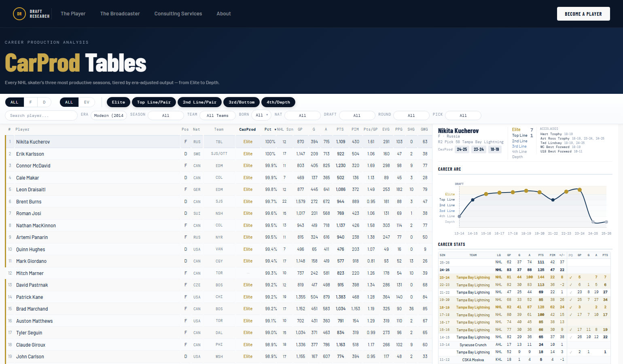Click the playoff checkmark in the 23-24 season row

click(x=570, y=277)
